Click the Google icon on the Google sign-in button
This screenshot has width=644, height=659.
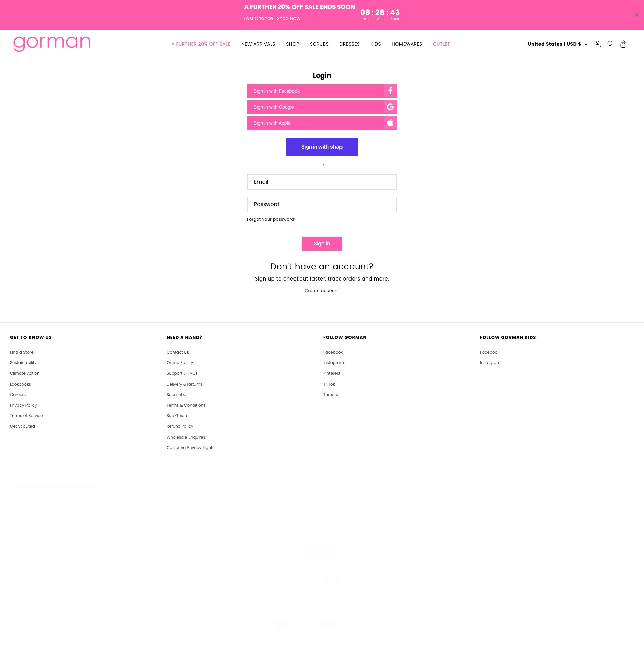[390, 107]
